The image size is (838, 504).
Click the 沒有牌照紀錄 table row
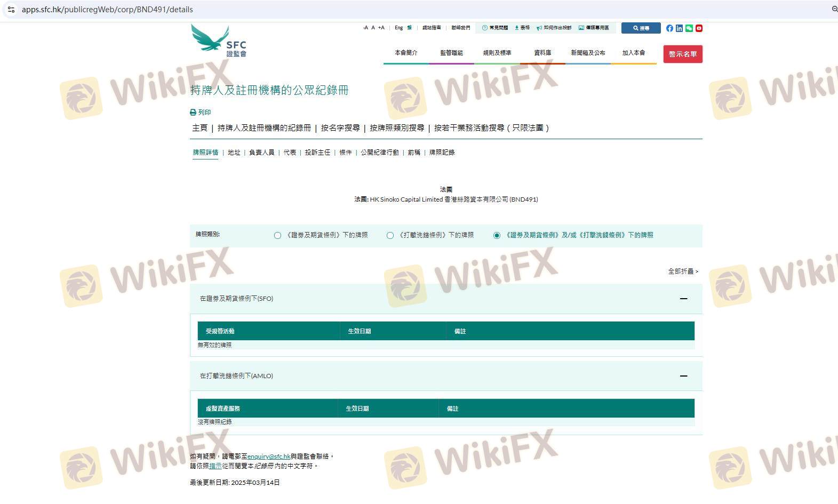[x=446, y=422]
